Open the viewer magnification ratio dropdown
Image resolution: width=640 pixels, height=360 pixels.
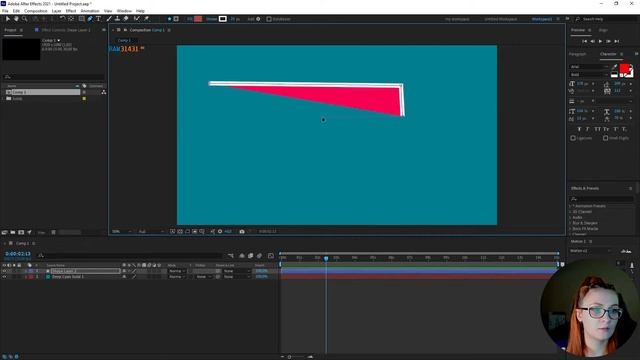coord(122,231)
